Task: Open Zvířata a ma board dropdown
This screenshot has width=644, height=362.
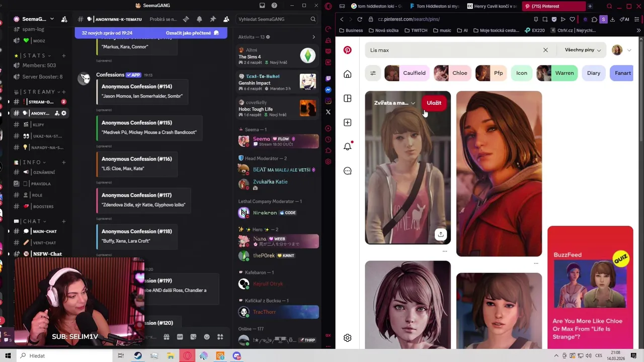Action: 394,103
